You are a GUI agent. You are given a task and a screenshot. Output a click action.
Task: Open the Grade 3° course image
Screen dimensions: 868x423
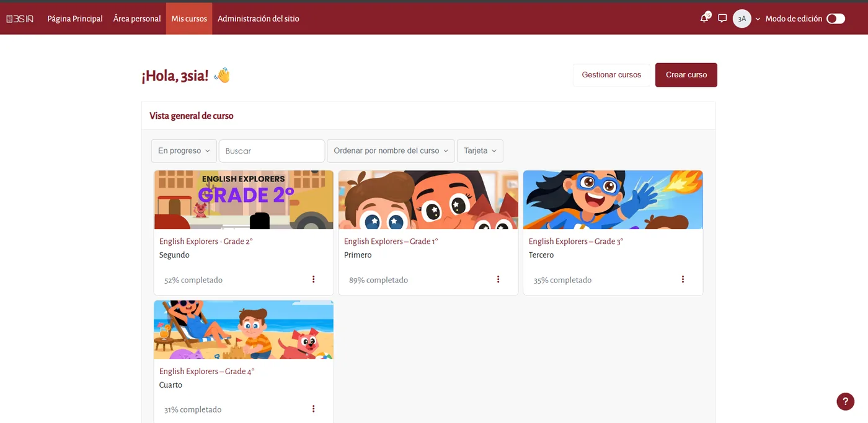pyautogui.click(x=613, y=200)
